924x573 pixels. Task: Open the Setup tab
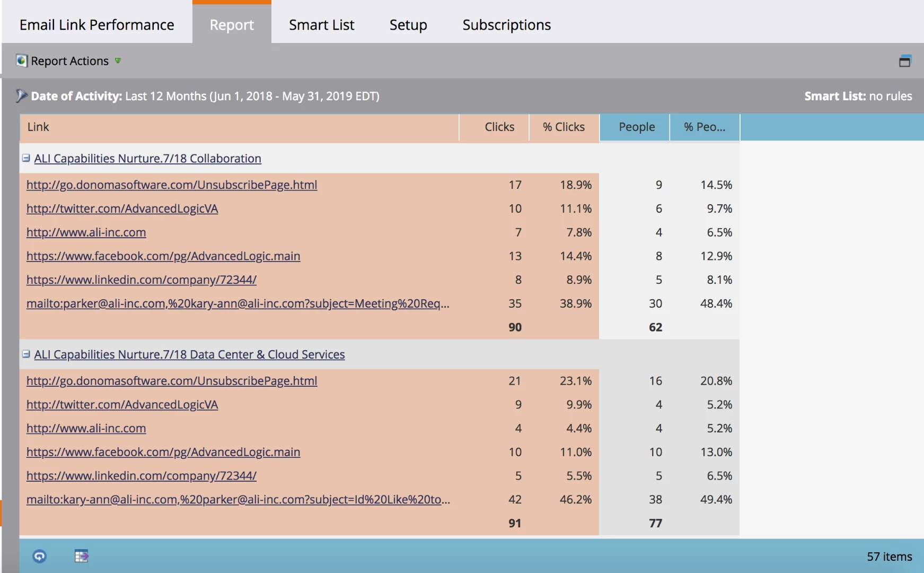point(408,24)
